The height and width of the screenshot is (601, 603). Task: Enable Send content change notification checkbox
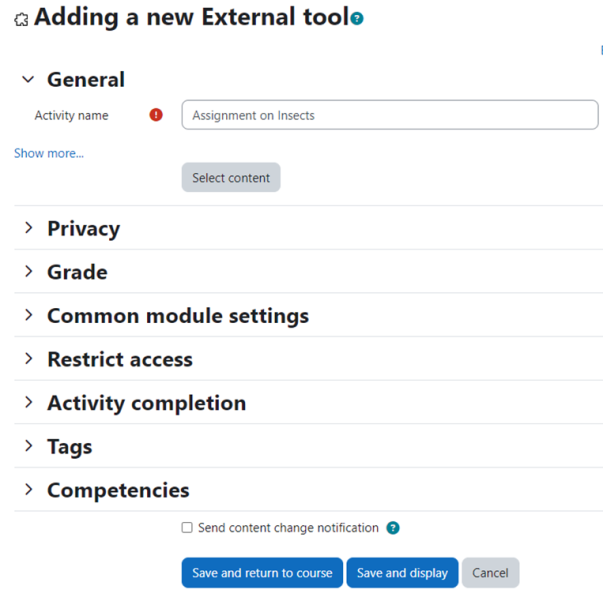187,527
